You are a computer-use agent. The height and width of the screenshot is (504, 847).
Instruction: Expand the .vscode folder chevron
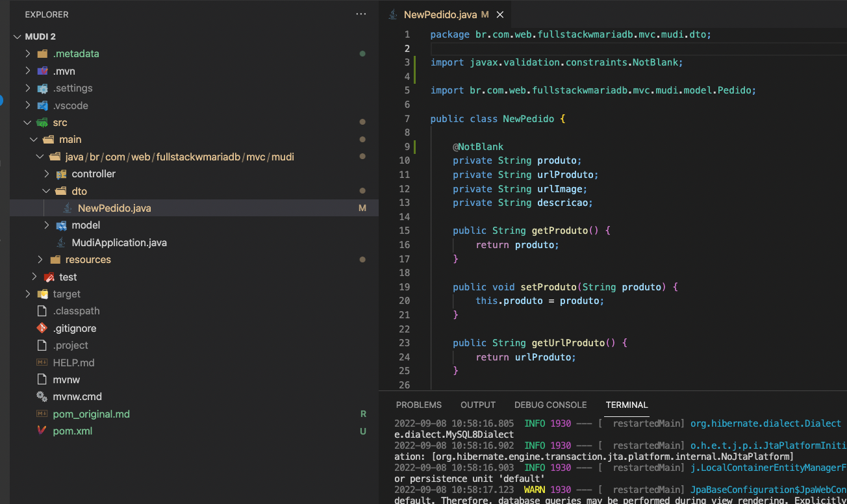27,105
